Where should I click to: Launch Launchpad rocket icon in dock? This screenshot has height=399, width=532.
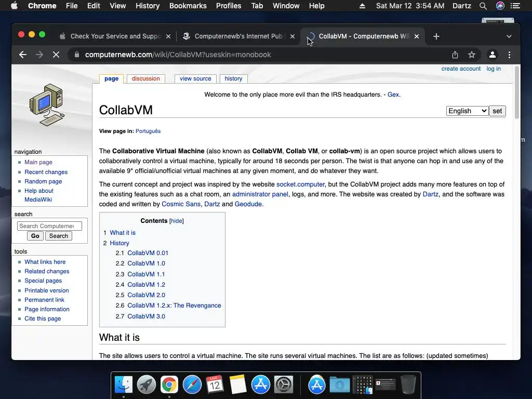(146, 385)
